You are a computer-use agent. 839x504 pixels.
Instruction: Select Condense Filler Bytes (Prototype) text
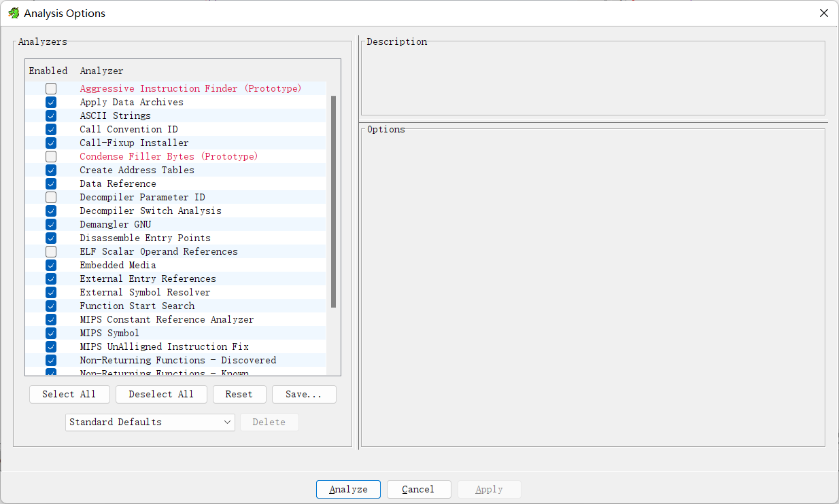click(169, 156)
